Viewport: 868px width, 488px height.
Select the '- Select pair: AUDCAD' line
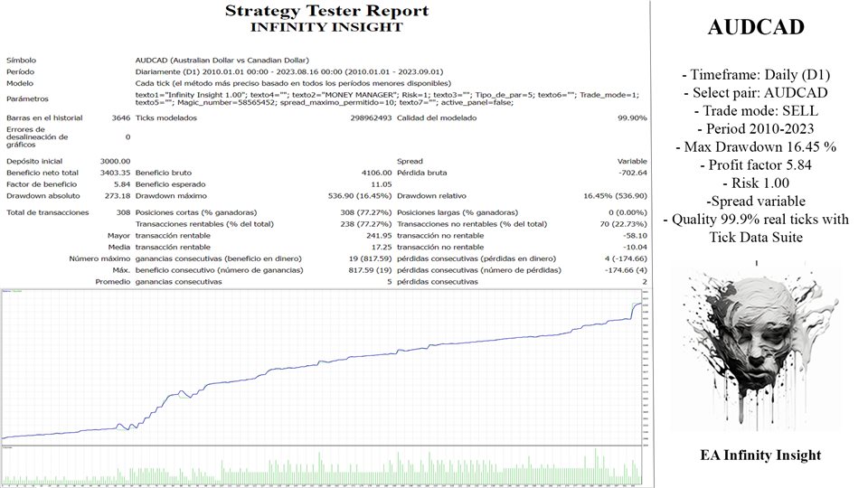756,92
